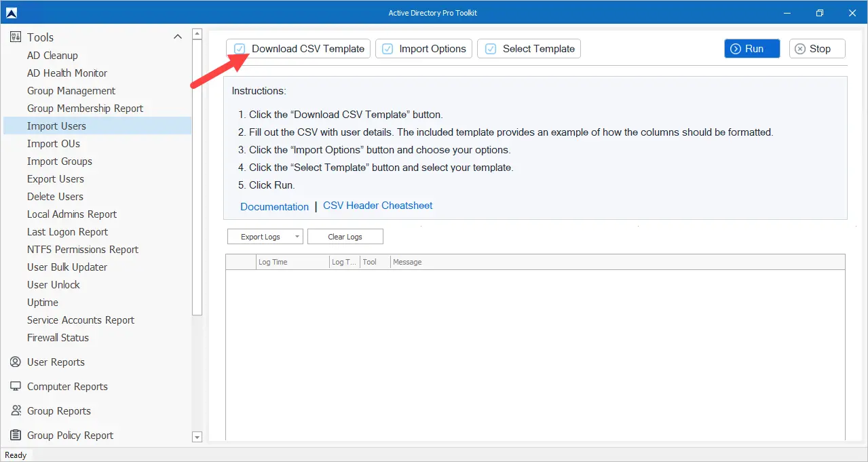Open Computer Reports section

(x=67, y=387)
